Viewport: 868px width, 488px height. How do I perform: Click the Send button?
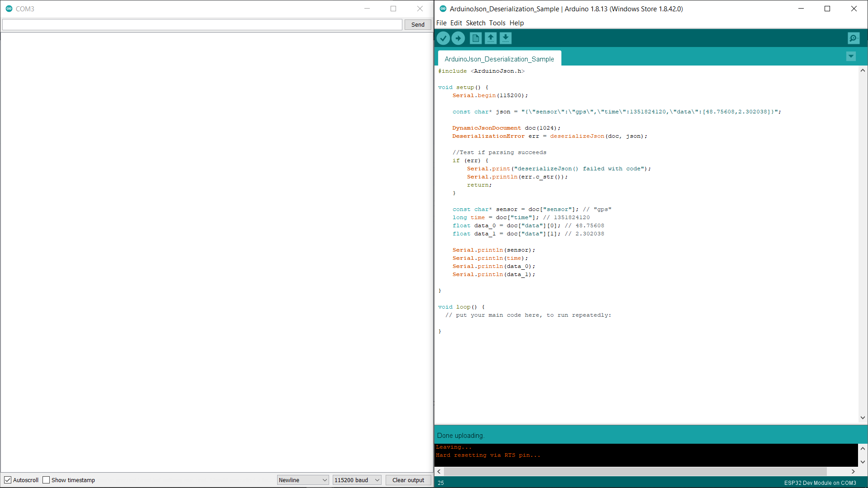click(x=417, y=24)
